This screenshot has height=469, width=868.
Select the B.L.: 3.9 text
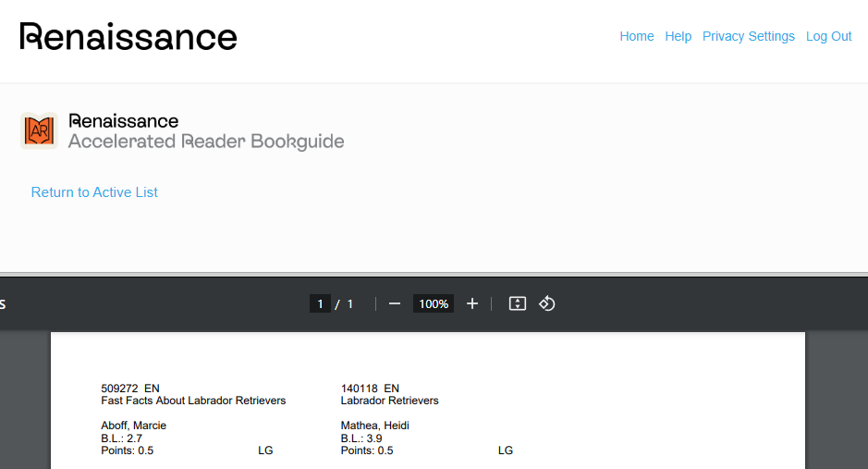[361, 438]
